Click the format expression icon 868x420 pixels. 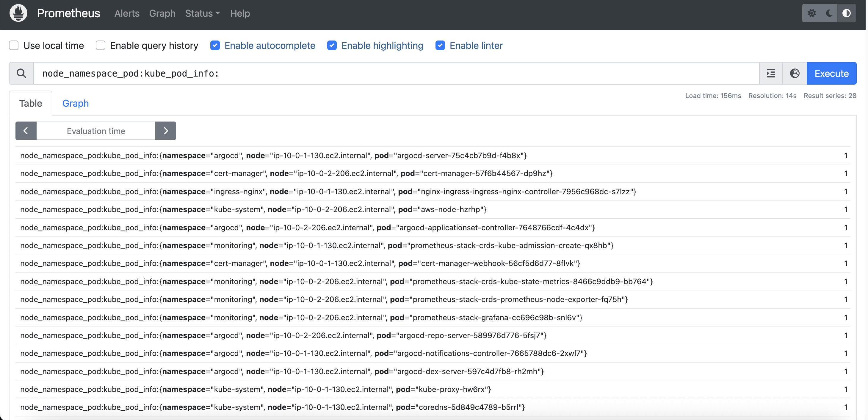771,73
